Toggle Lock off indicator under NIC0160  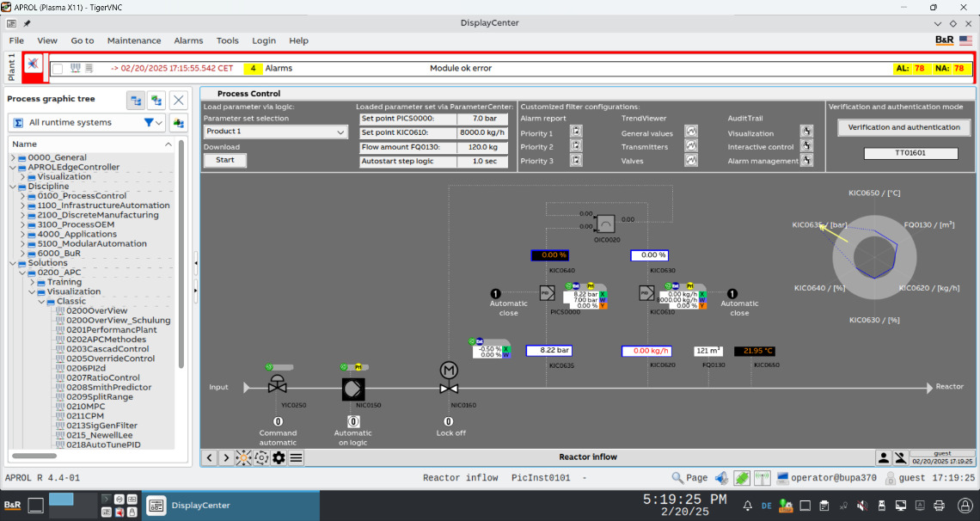(x=450, y=421)
